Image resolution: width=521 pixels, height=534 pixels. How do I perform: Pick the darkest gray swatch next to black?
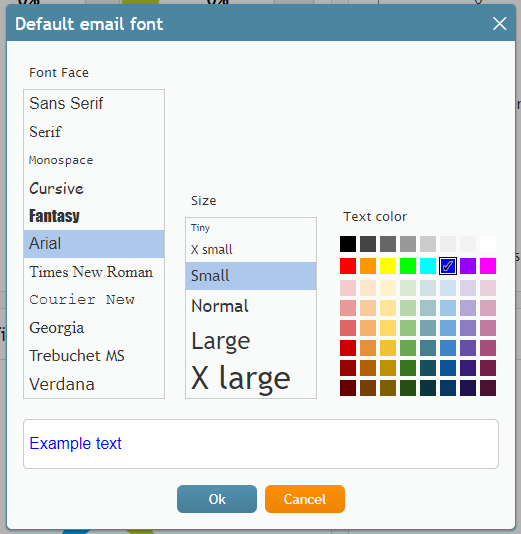click(x=368, y=244)
